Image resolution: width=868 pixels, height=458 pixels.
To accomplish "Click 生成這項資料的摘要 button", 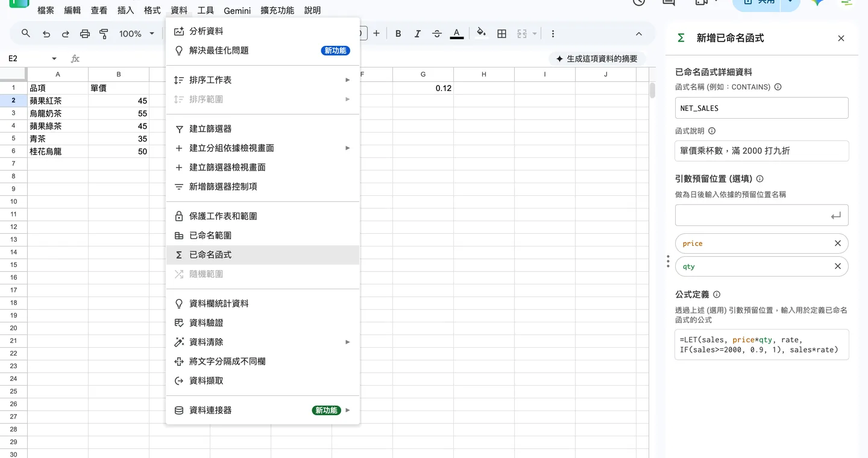I will pos(597,58).
